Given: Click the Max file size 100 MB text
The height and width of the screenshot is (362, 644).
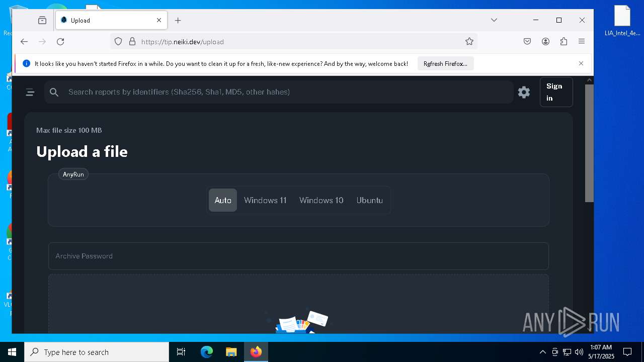Looking at the screenshot, I should pos(69,130).
